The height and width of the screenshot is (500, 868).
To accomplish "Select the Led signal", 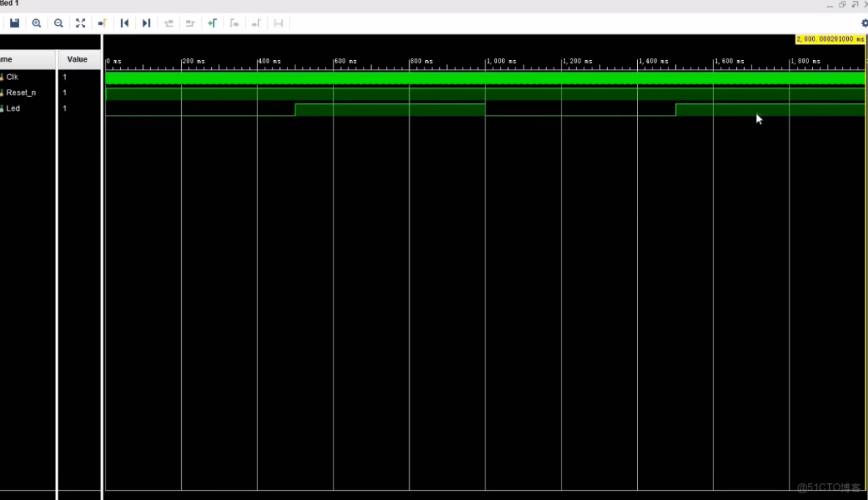I will 12,108.
